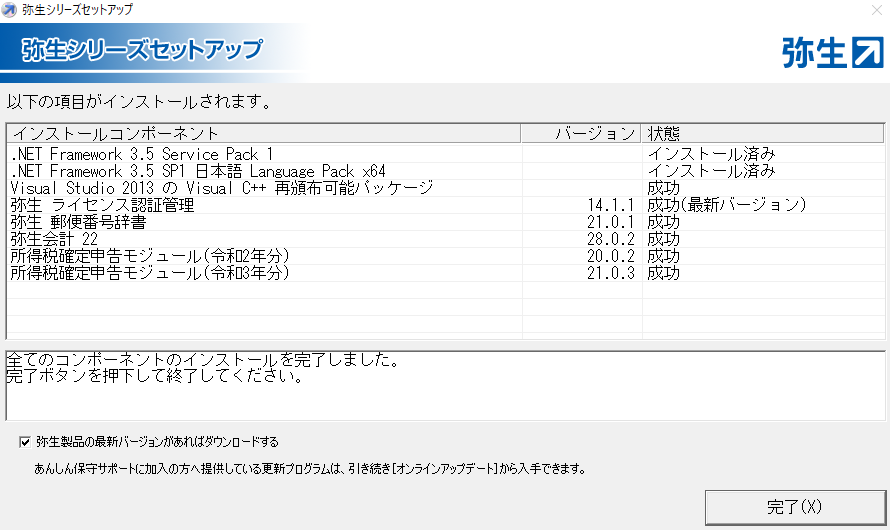The width and height of the screenshot is (890, 530).
Task: Toggle the 弥生製品の最新バージョン download checkbox
Action: [25, 442]
